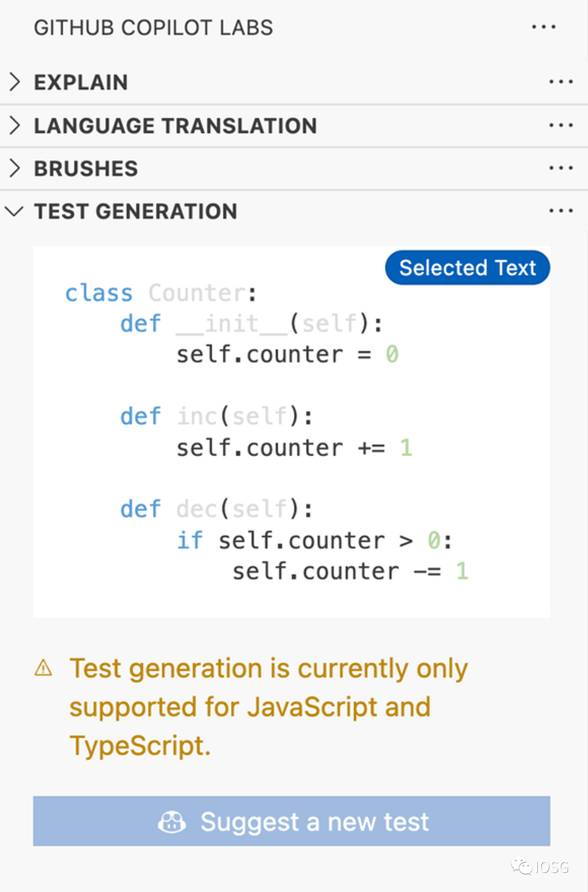Open Explain section ellipsis menu
This screenshot has width=588, height=892.
(561, 82)
